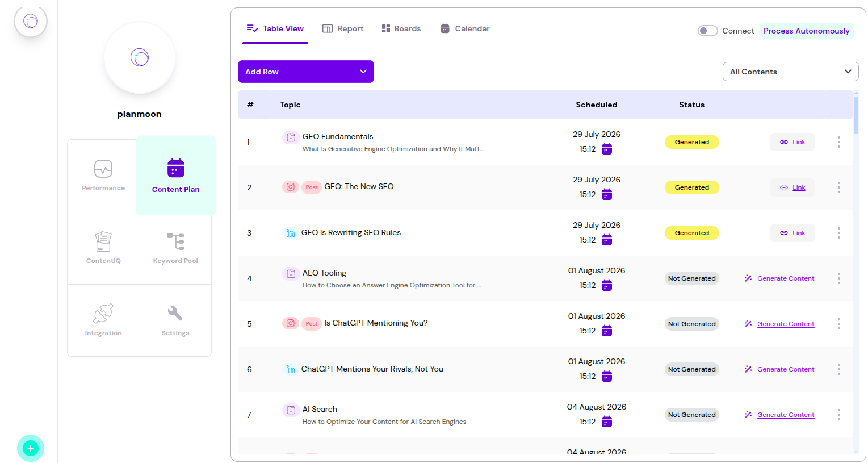
Task: Open the Performance panel
Action: [x=103, y=176]
